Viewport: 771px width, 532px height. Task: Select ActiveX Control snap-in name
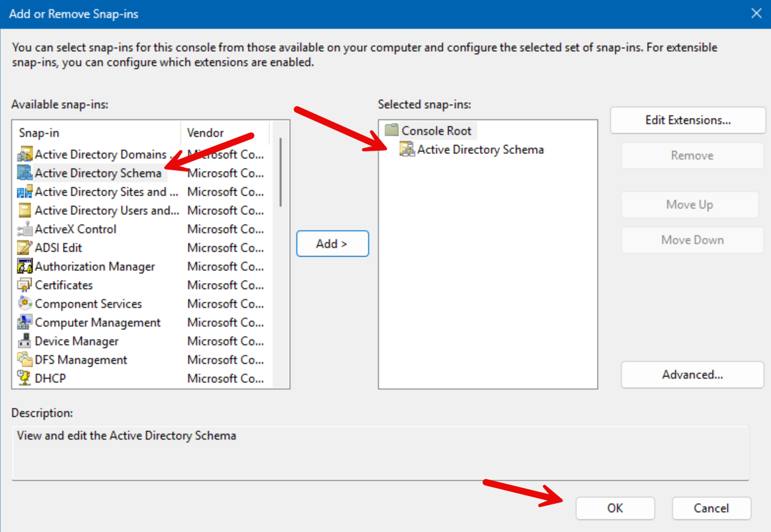pyautogui.click(x=76, y=229)
